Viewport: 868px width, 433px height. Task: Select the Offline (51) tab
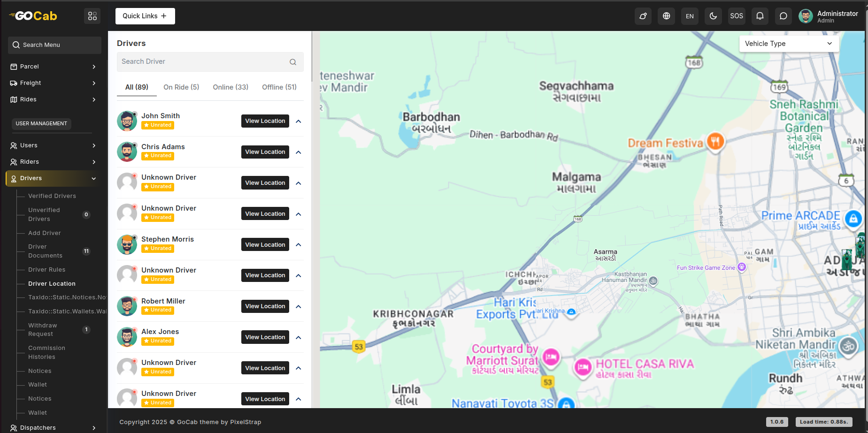tap(279, 87)
